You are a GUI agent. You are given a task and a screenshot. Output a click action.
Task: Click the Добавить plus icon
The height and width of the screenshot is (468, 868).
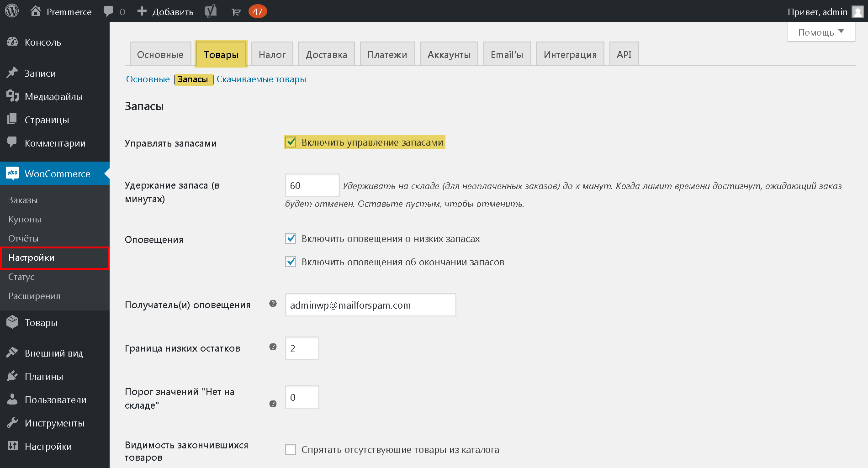142,11
